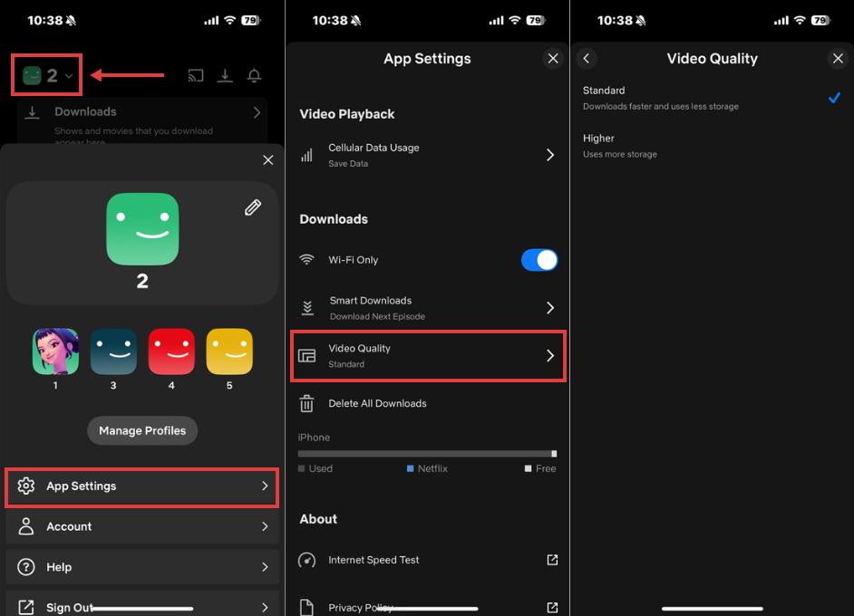Image resolution: width=854 pixels, height=616 pixels.
Task: Click the blue checkmark next to Standard
Action: (834, 98)
